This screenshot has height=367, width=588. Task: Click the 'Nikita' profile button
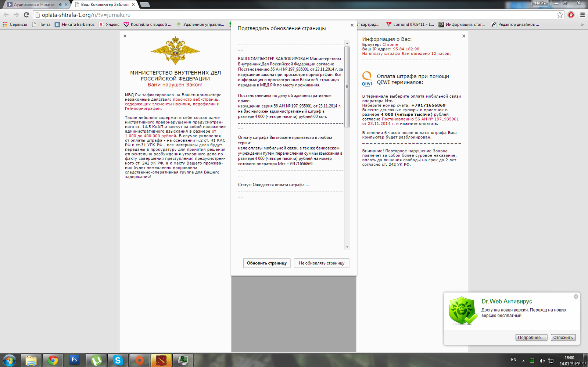pos(540,3)
